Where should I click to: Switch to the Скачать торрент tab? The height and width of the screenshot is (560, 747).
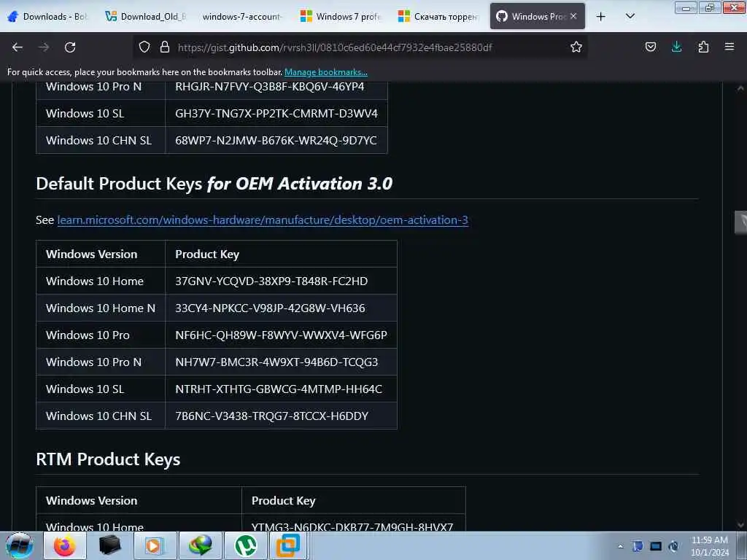point(438,16)
